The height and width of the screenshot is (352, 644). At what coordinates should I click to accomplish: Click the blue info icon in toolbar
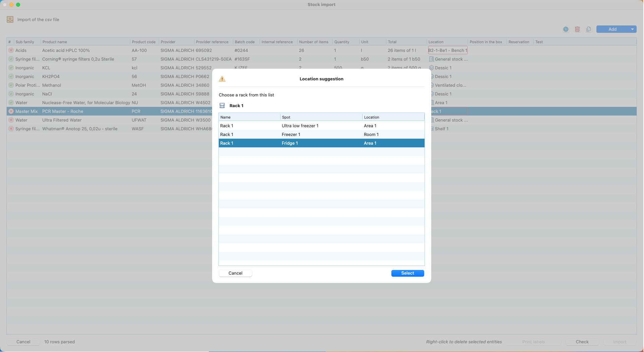point(566,29)
